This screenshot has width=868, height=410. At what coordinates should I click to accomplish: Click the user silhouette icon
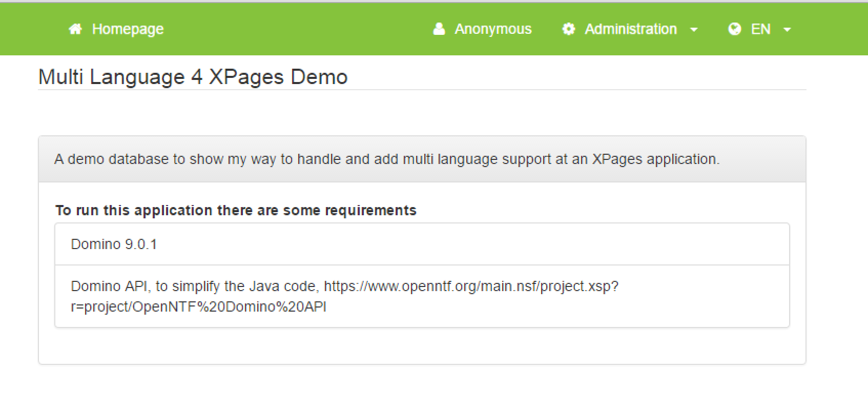[x=439, y=29]
